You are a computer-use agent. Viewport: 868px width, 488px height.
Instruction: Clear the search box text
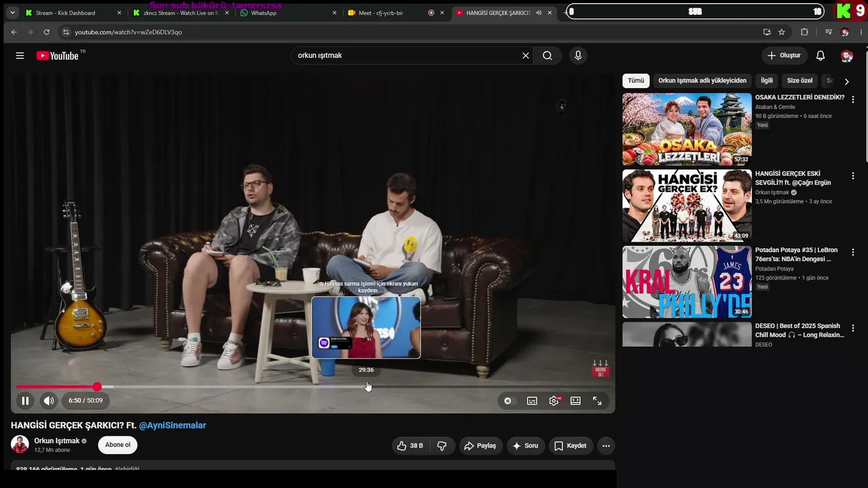click(526, 56)
